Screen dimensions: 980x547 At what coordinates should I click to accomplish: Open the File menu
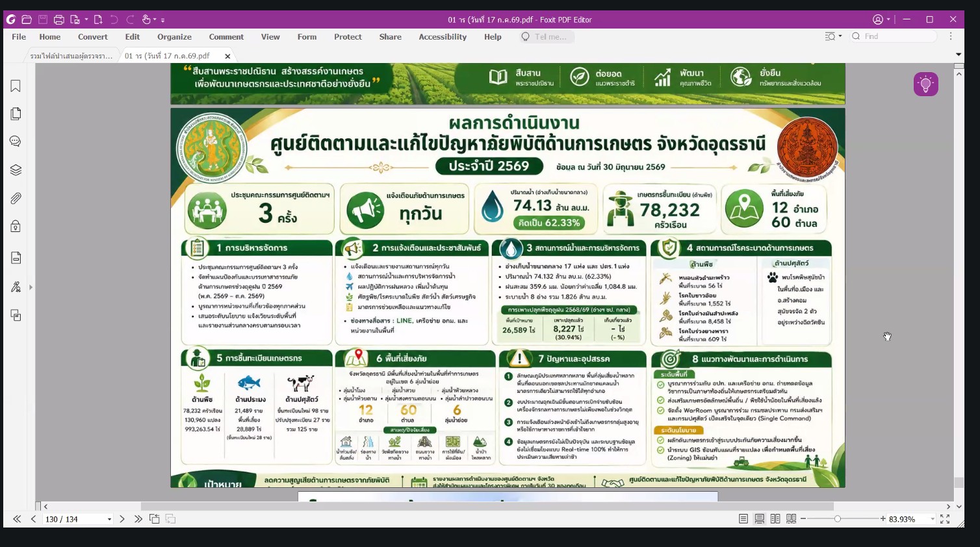click(x=19, y=37)
